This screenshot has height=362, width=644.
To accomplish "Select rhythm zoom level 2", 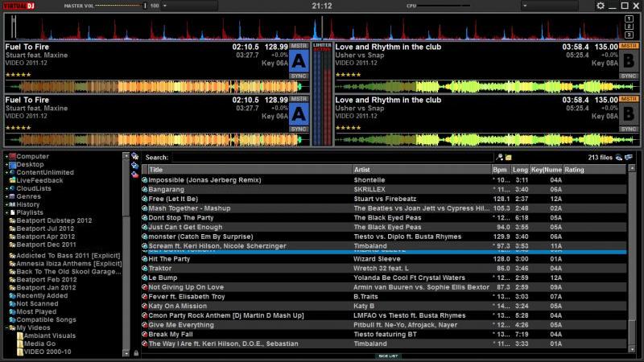I will pyautogui.click(x=629, y=27).
